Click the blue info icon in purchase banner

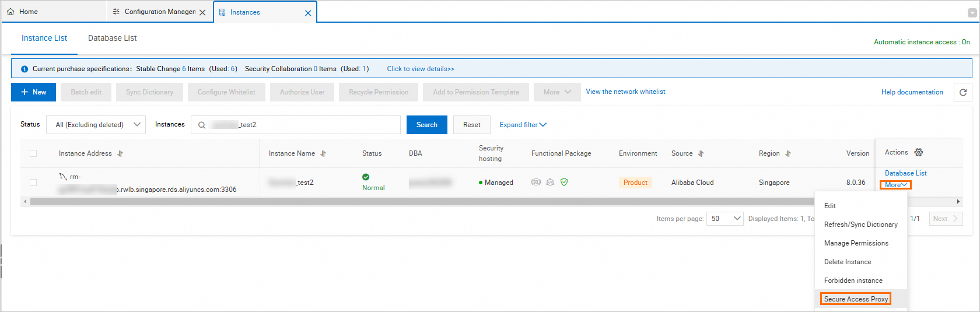[24, 69]
